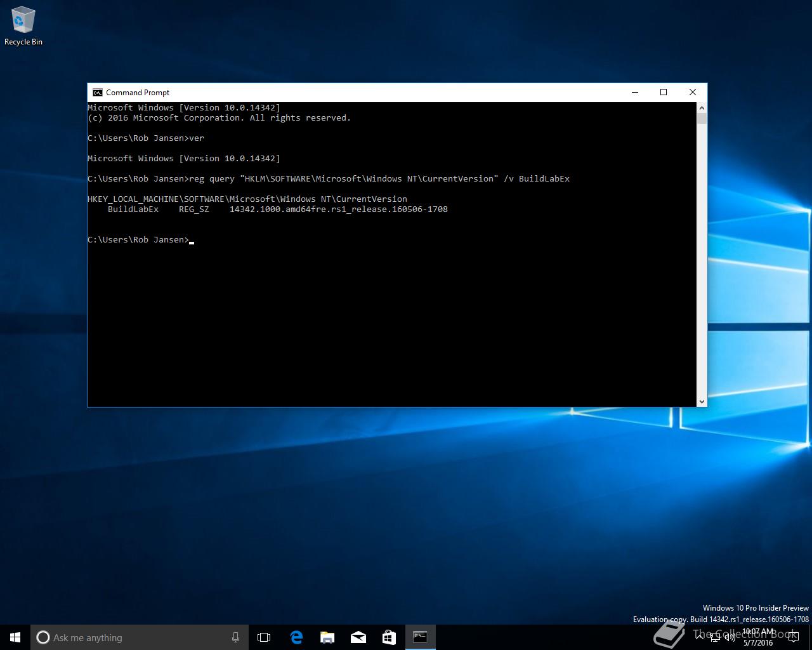
Task: Click the 'BuildLabEx' value name in output
Action: [x=133, y=209]
